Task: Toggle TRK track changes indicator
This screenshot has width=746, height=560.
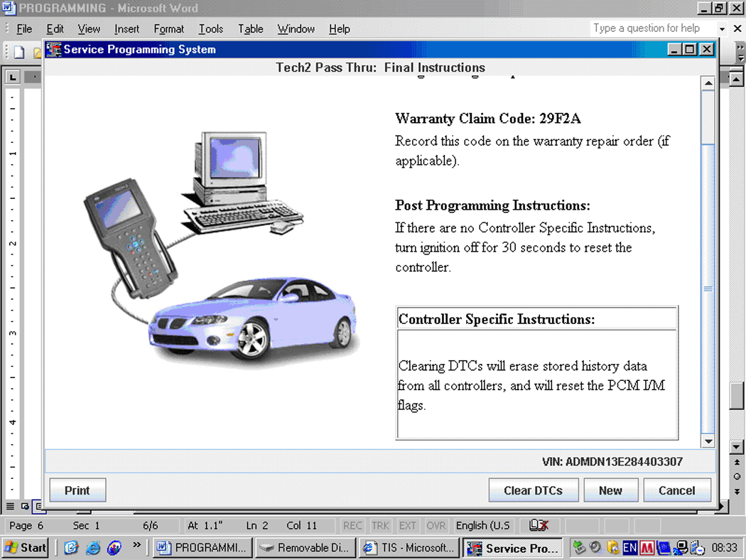Action: coord(380,526)
